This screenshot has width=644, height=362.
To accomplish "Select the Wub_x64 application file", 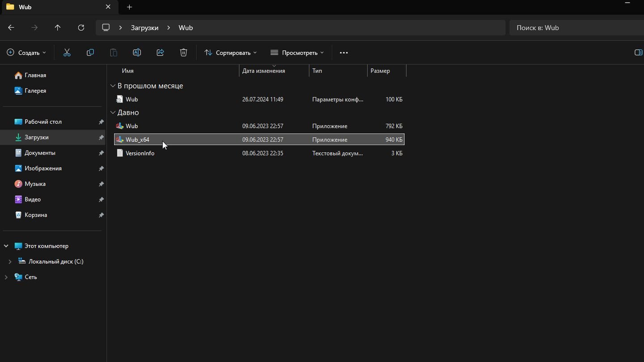I will point(259,139).
